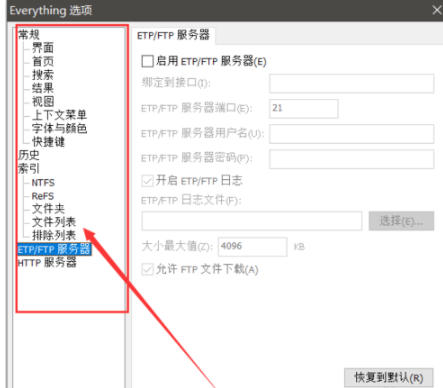Select 常规 in the options tree
This screenshot has width=443, height=388.
29,35
